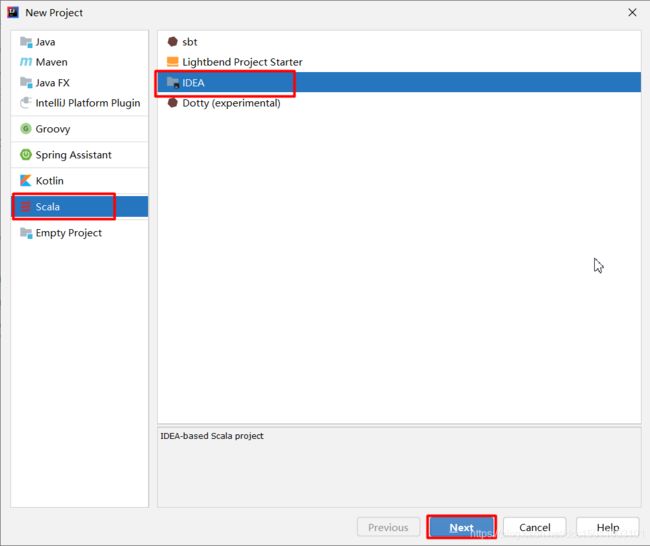Screen dimensions: 650x546
Task: Open Help for New Project
Action: coord(608,527)
